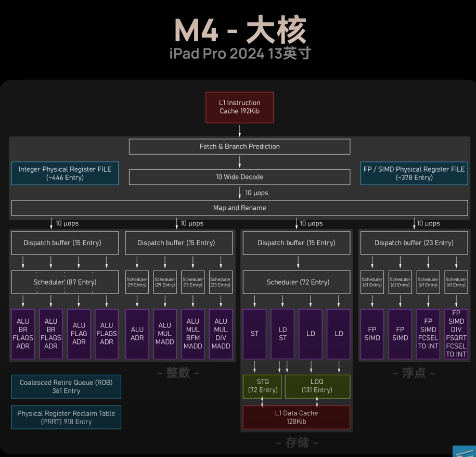Select the Fetch & Branch Prediction block
The image size is (476, 457).
pos(239,147)
